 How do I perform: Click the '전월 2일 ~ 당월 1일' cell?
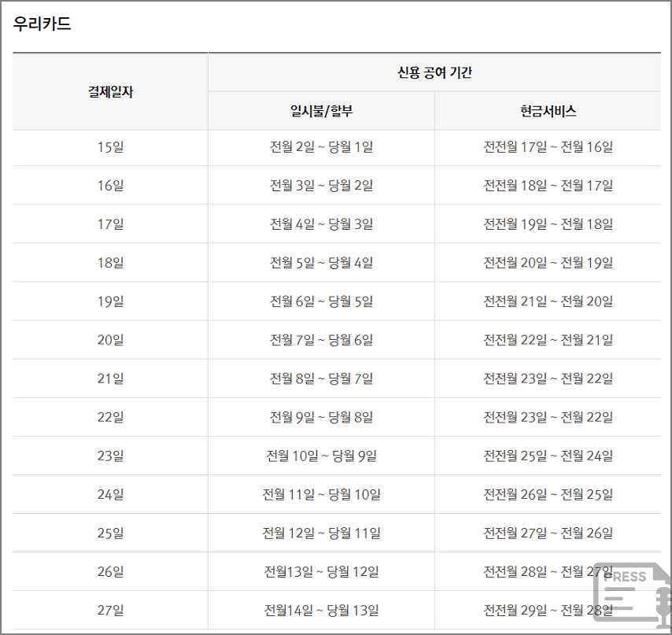[321, 147]
